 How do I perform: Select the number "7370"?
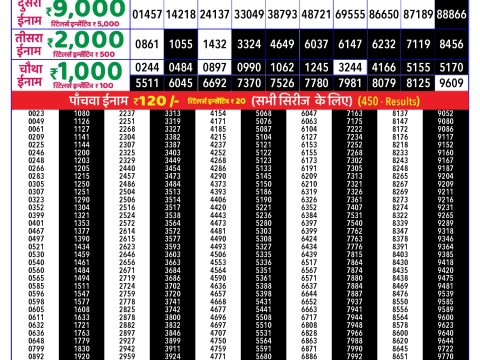249,83
